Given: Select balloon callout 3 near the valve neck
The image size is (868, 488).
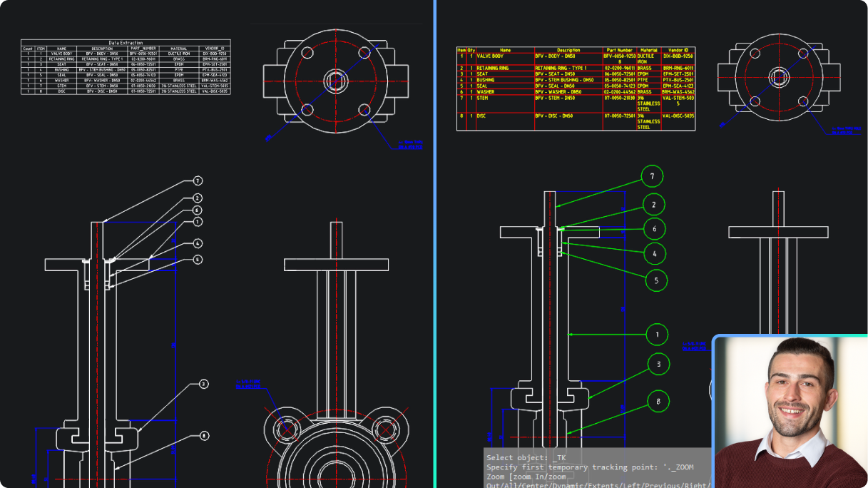Looking at the screenshot, I should tap(658, 365).
